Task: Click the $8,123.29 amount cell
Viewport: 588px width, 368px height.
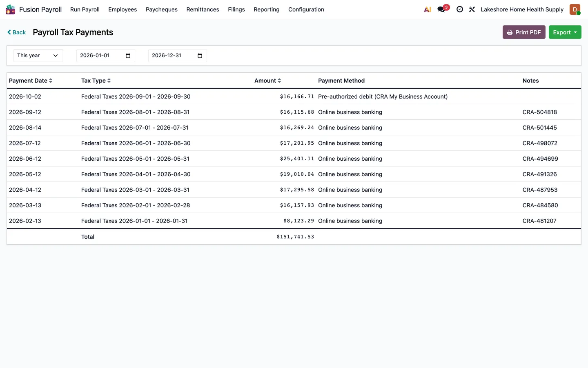Action: pyautogui.click(x=298, y=221)
